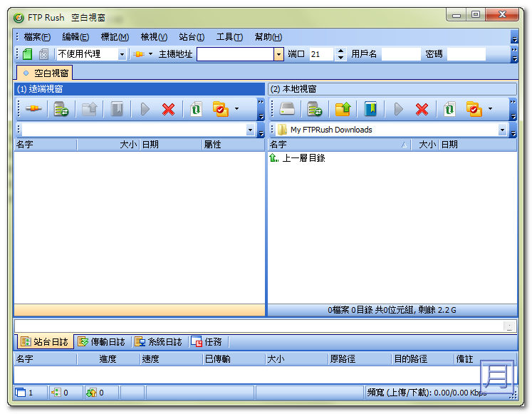The image size is (532, 414).
Task: Click the red X in the remote pane toolbar
Action: (x=168, y=109)
